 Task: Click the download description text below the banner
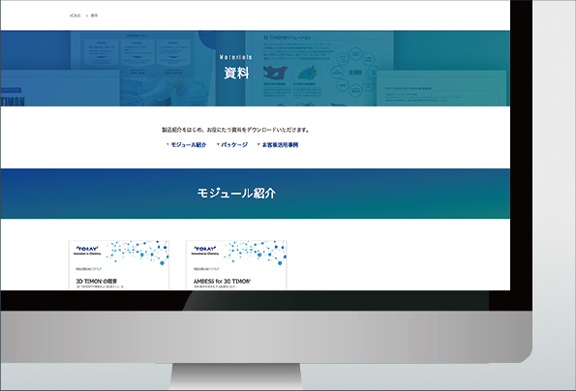pyautogui.click(x=236, y=130)
